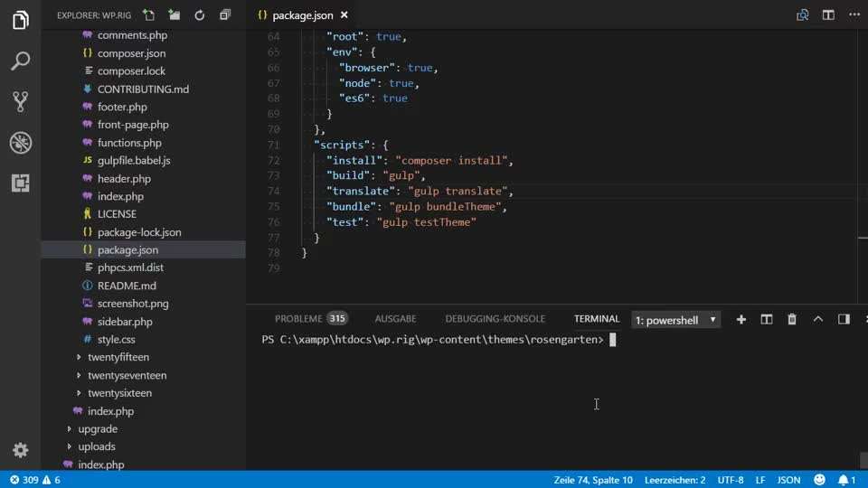Open the Source Control view

(20, 101)
